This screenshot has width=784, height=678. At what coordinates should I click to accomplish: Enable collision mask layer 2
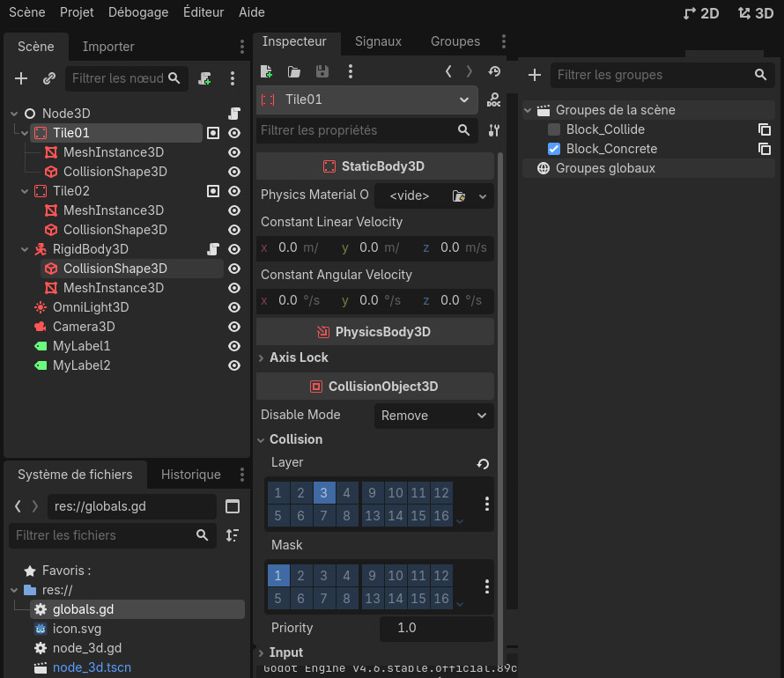point(300,576)
